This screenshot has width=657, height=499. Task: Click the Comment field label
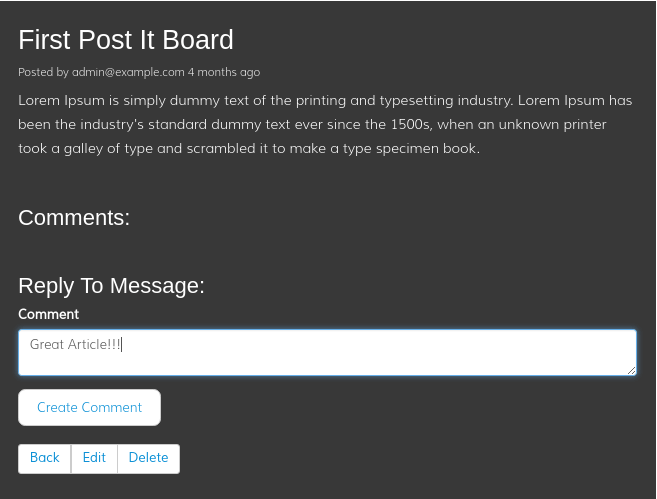pyautogui.click(x=49, y=314)
